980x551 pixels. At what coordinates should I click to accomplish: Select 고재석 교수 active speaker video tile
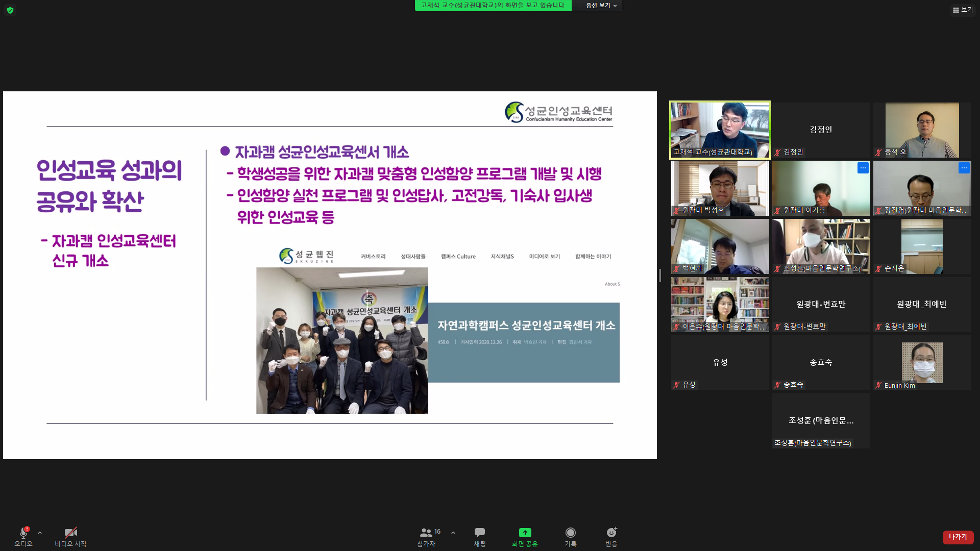pyautogui.click(x=720, y=130)
